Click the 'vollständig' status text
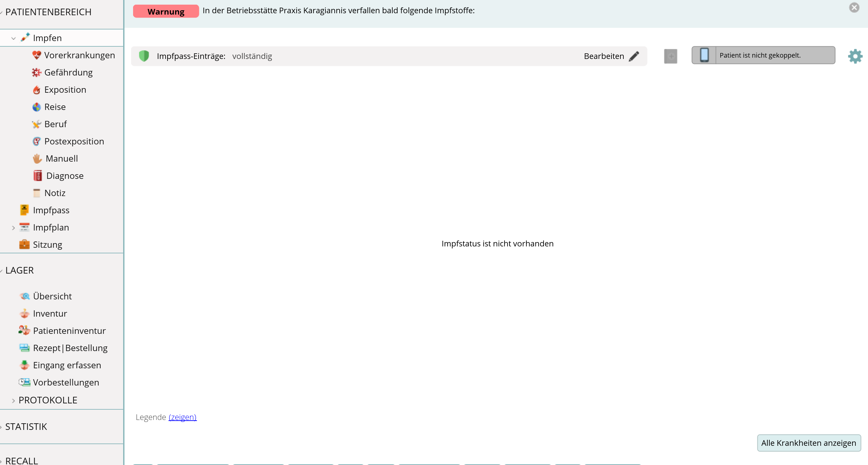The width and height of the screenshot is (868, 465). (252, 56)
